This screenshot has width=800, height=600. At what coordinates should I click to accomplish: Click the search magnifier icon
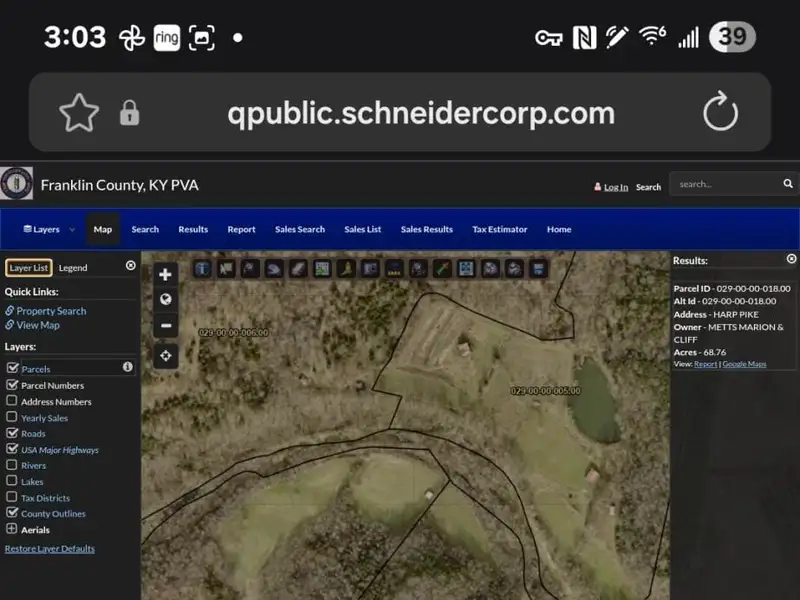[x=787, y=184]
